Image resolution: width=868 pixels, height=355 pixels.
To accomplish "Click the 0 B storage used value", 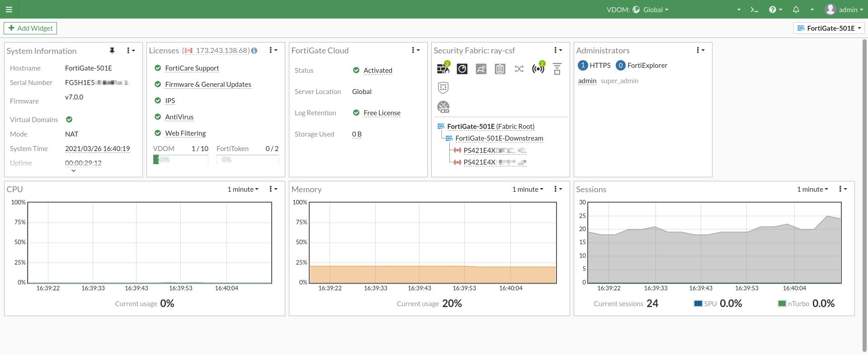I will (357, 134).
